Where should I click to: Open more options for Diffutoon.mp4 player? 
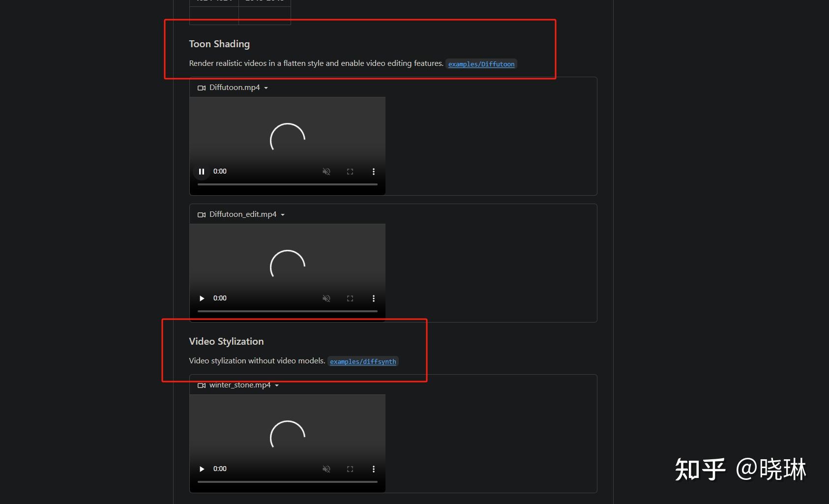click(374, 172)
